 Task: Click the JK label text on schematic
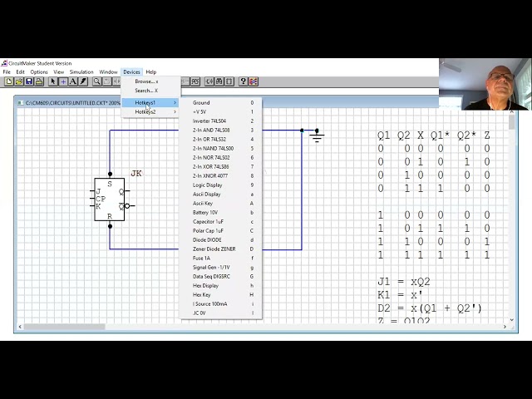pos(136,174)
